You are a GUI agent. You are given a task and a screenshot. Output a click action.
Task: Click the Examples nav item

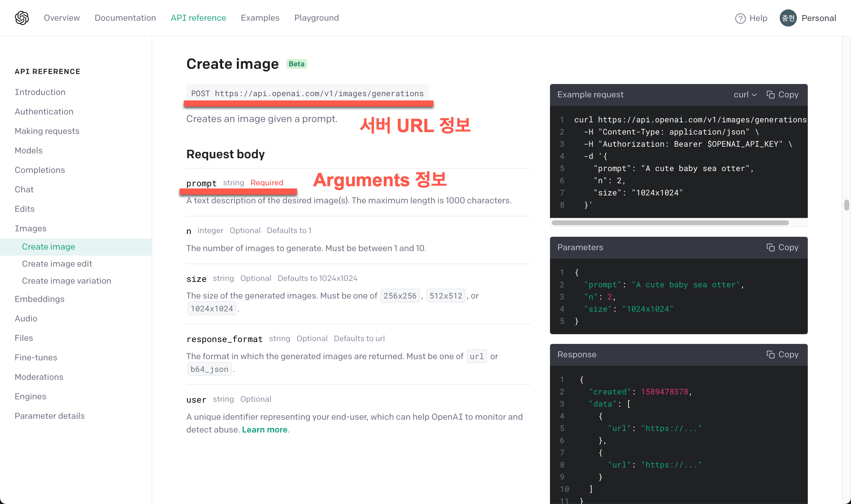click(x=260, y=18)
